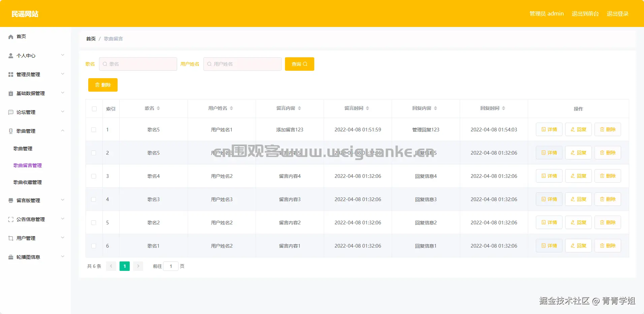Click 回复 for the 留言内容3 row

578,199
